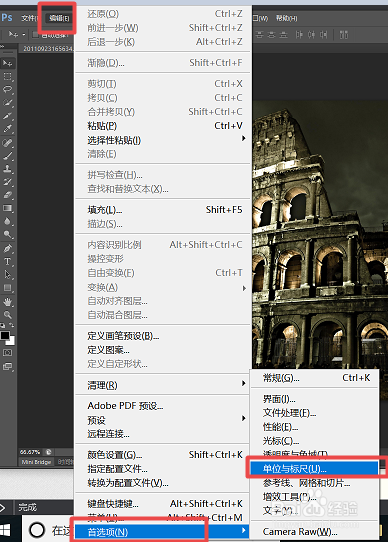388x542 pixels.
Task: Select the Zoom tool in the toolbox
Action: [7, 315]
